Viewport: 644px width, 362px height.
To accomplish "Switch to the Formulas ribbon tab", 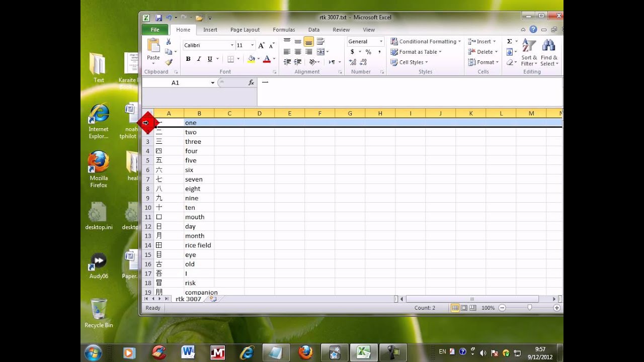I will point(284,30).
